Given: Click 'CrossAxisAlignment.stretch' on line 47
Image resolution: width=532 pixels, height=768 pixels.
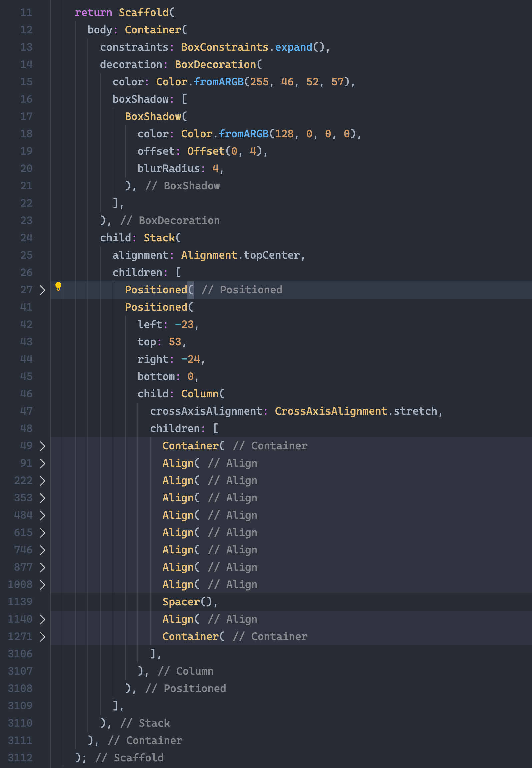Looking at the screenshot, I should (356, 411).
